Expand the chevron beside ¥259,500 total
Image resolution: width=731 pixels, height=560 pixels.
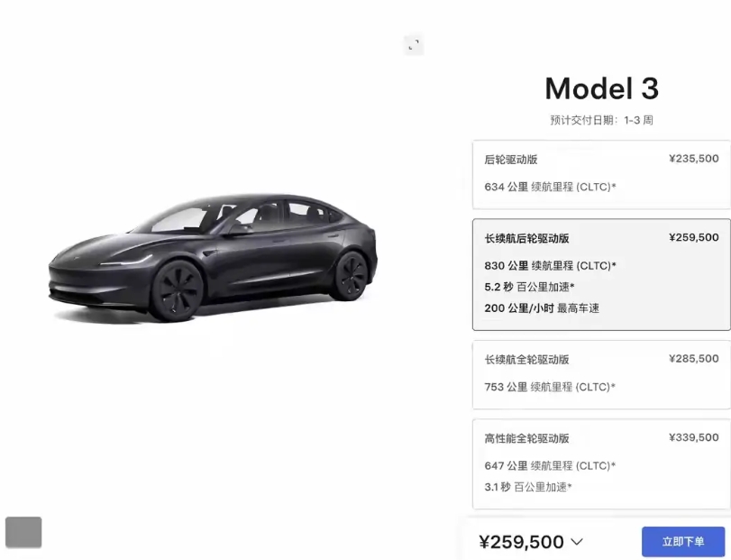tap(577, 542)
